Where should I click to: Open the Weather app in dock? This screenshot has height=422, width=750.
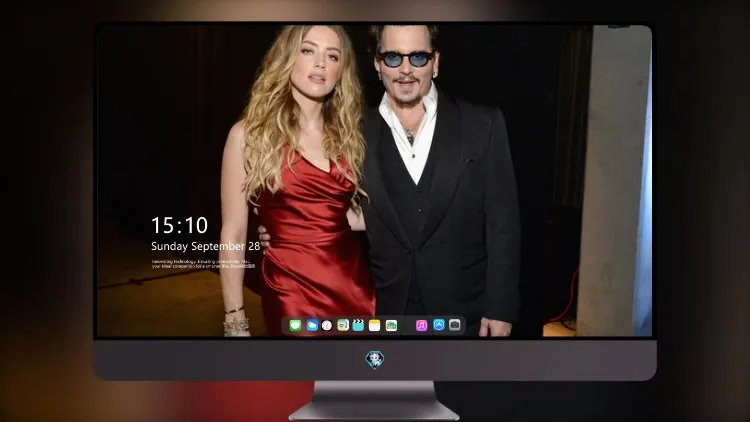tap(312, 326)
